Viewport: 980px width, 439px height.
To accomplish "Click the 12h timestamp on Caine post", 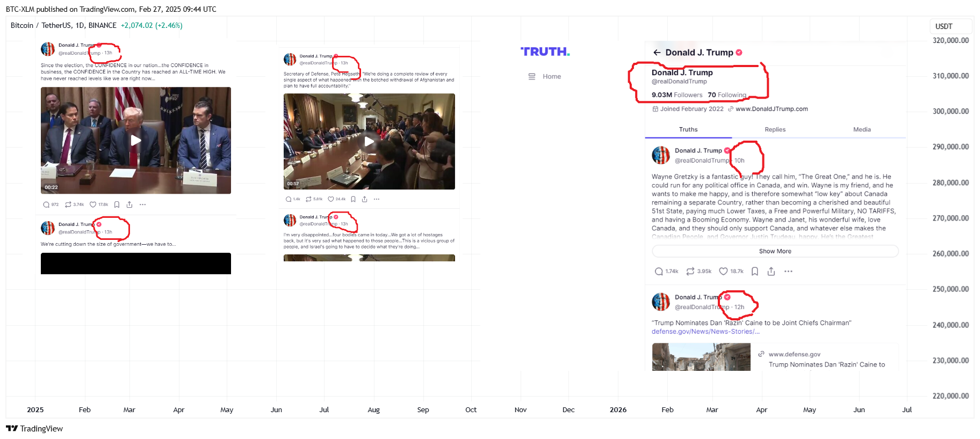I will coord(739,307).
